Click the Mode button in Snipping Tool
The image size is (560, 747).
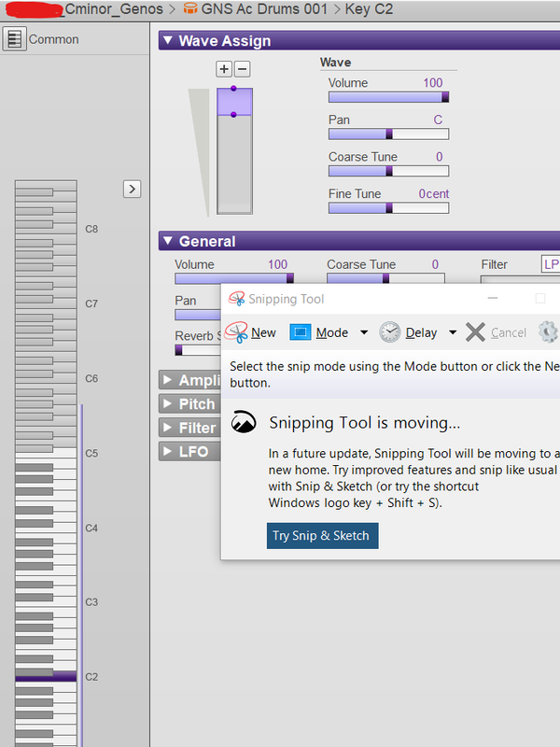point(319,332)
